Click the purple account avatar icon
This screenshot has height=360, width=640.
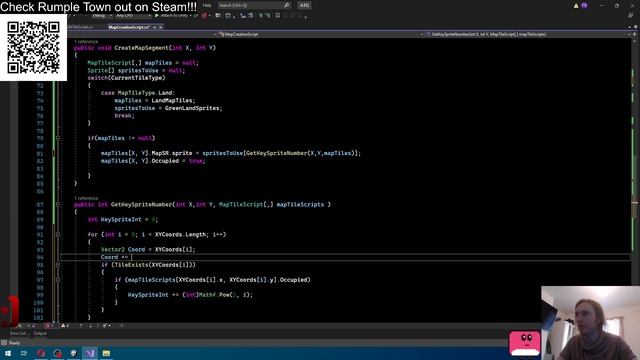[x=584, y=6]
